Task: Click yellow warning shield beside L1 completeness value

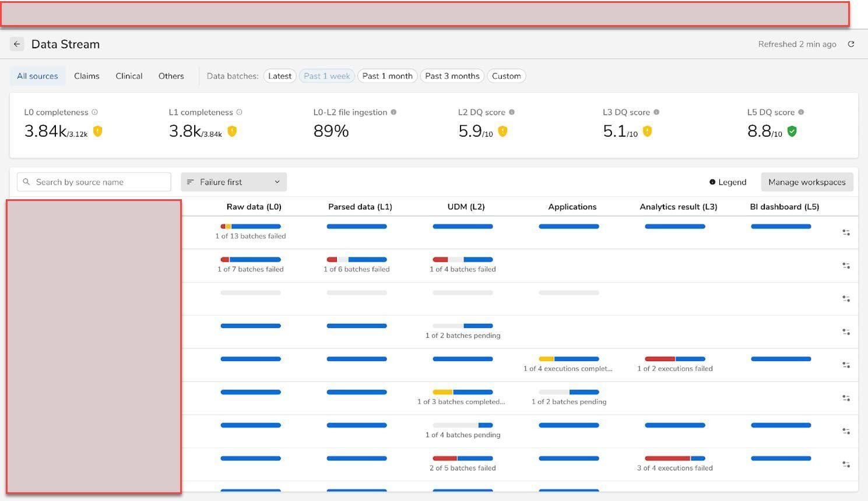Action: pos(232,132)
